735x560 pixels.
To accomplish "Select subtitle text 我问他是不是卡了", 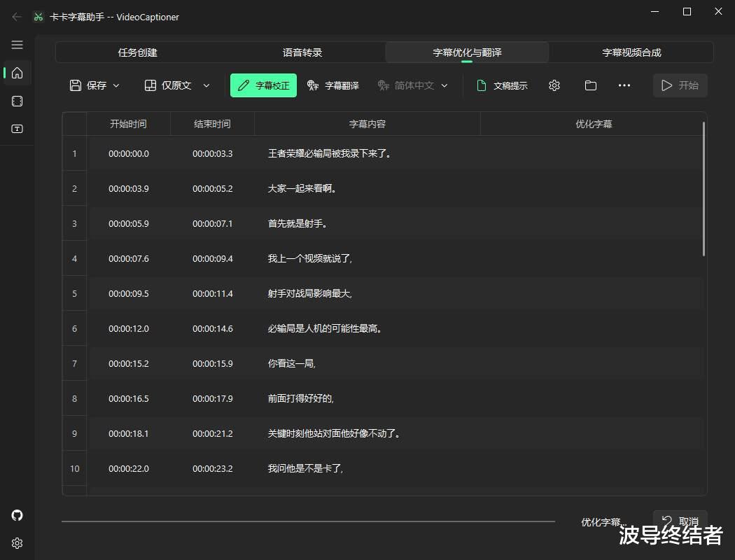I will coord(305,468).
